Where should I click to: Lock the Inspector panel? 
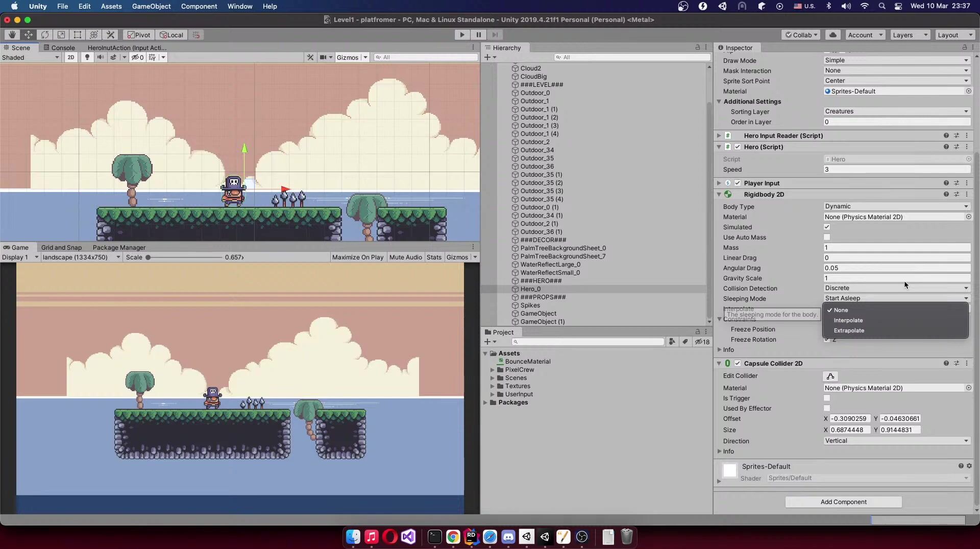(x=964, y=47)
